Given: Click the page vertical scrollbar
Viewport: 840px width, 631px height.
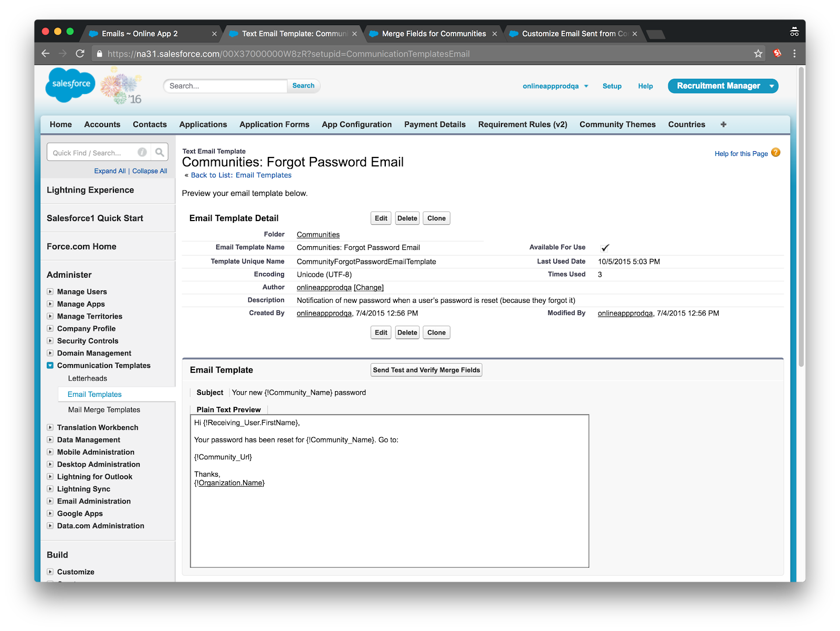Looking at the screenshot, I should (x=801, y=216).
